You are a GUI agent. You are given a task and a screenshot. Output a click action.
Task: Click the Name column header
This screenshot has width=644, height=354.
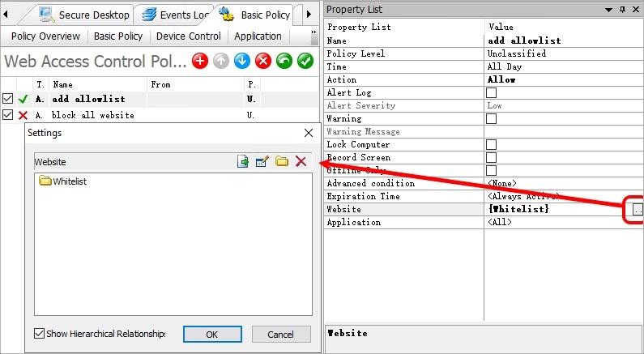(x=98, y=84)
